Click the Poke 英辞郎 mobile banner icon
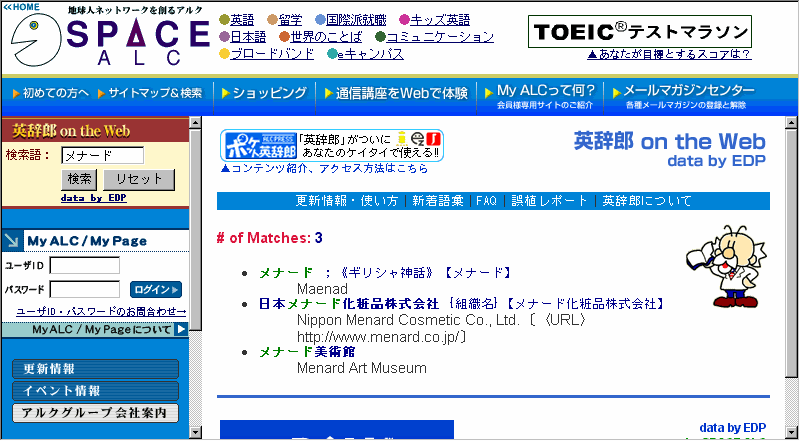The height and width of the screenshot is (441, 800). click(258, 145)
